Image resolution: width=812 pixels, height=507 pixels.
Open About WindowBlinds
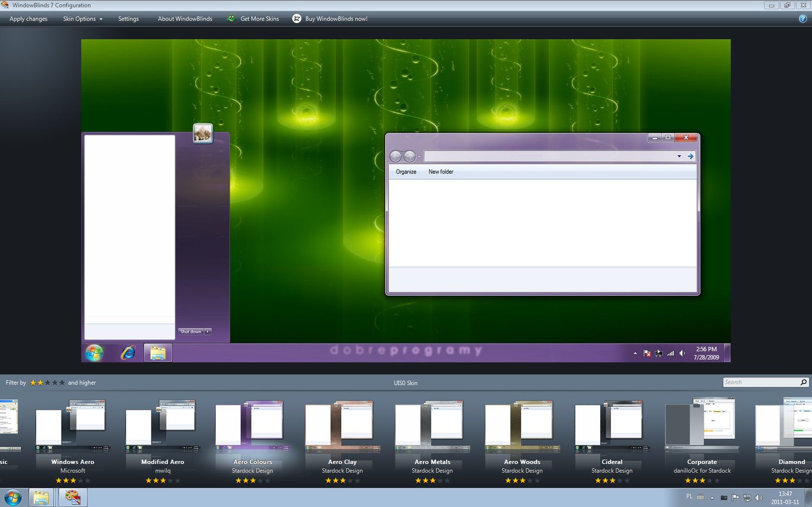tap(185, 19)
